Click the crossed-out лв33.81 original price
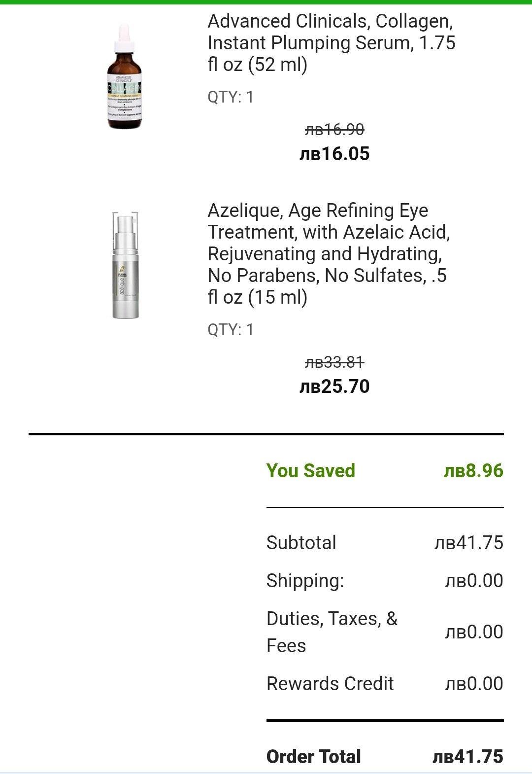This screenshot has height=774, width=532. click(334, 362)
